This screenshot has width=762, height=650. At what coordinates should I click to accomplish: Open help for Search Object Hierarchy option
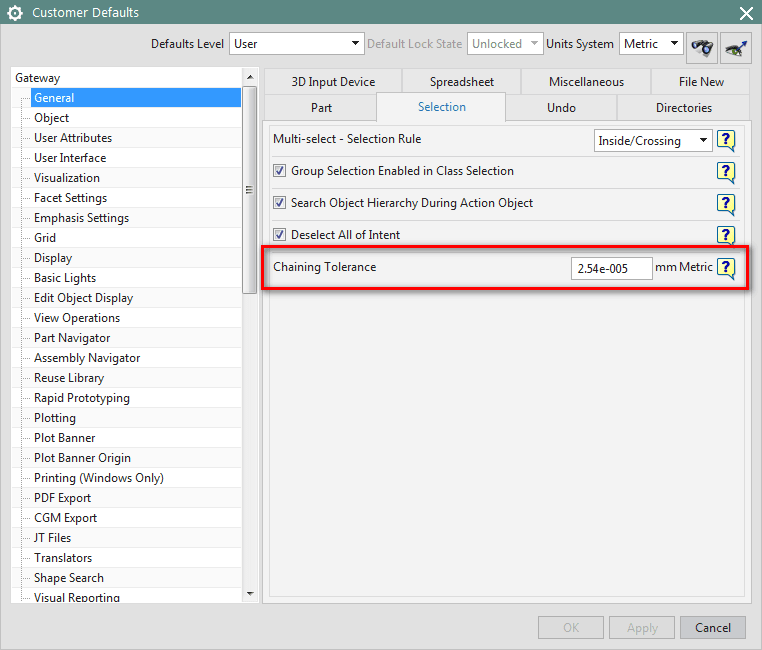(726, 204)
